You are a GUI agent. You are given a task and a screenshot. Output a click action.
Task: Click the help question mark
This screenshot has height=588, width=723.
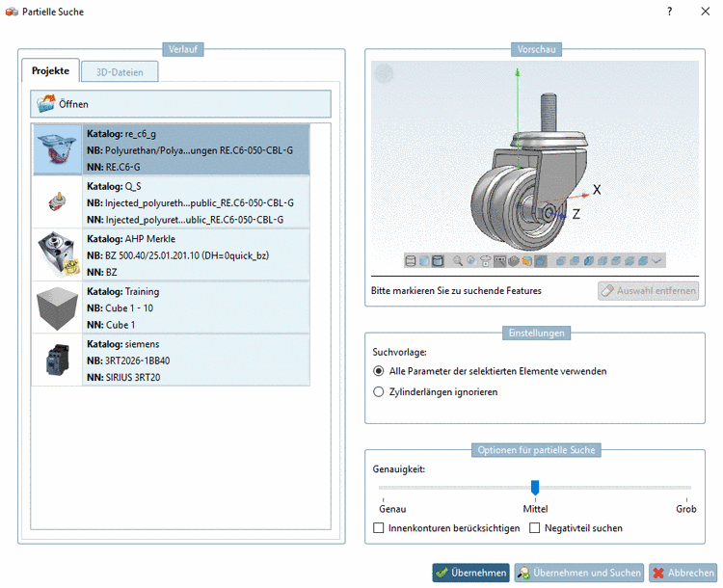[670, 12]
